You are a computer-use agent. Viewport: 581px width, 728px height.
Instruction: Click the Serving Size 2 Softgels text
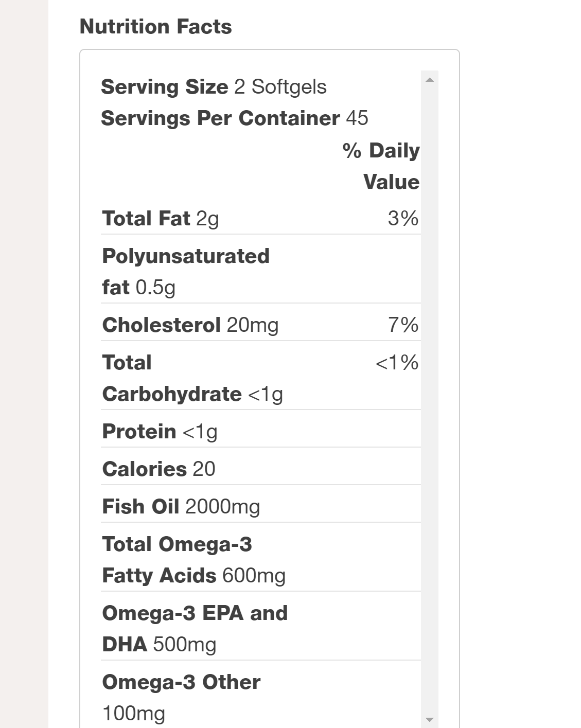214,87
